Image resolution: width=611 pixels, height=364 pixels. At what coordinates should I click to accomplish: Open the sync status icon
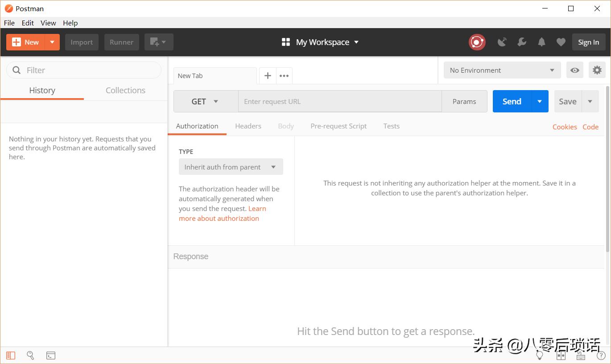(477, 42)
